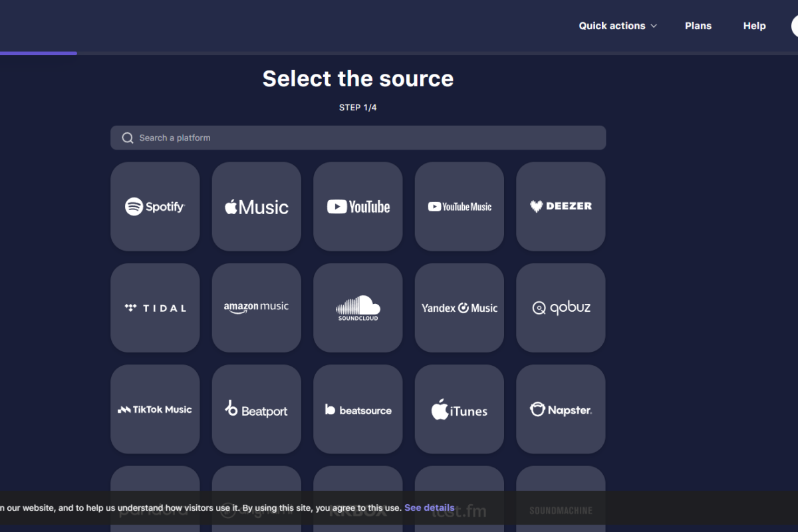This screenshot has width=798, height=532.
Task: Select Spotify as the source platform
Action: tap(155, 207)
